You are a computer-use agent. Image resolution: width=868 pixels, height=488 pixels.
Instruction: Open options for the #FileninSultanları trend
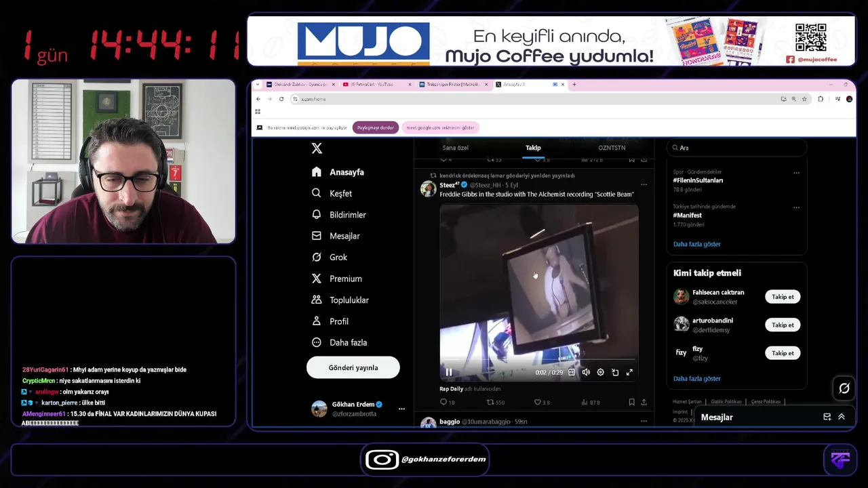click(797, 173)
